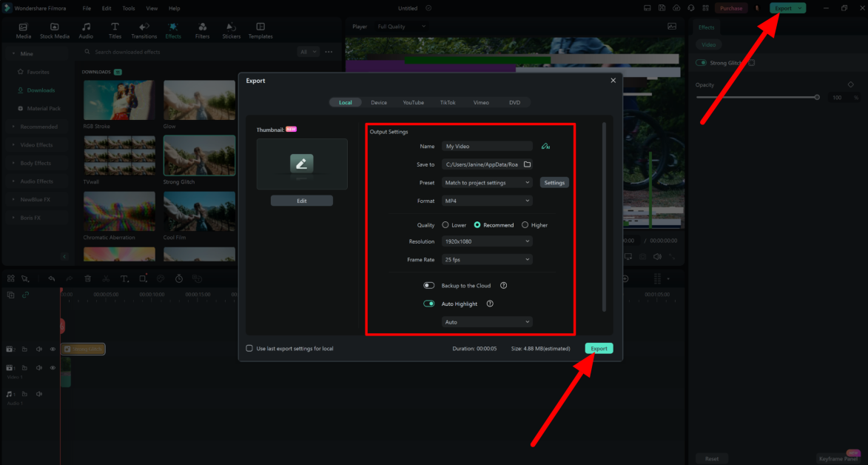Check Use last export settings for local
Image resolution: width=868 pixels, height=465 pixels.
(x=249, y=348)
